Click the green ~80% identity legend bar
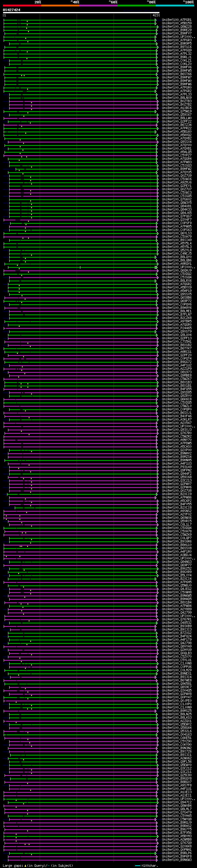The width and height of the screenshot is (197, 868). click(137, 6)
